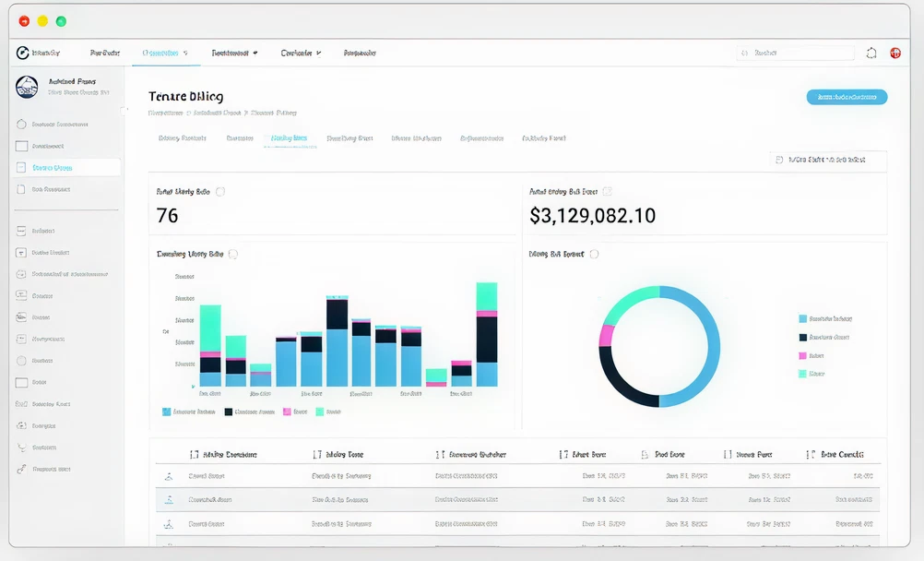Click the app logo in the top navigation bar

[x=22, y=53]
